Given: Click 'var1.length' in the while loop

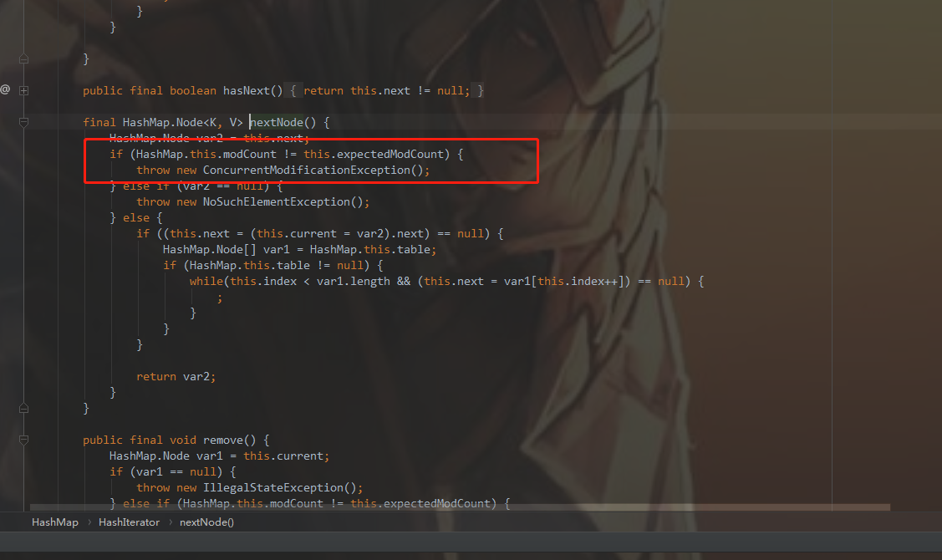Looking at the screenshot, I should tap(354, 281).
